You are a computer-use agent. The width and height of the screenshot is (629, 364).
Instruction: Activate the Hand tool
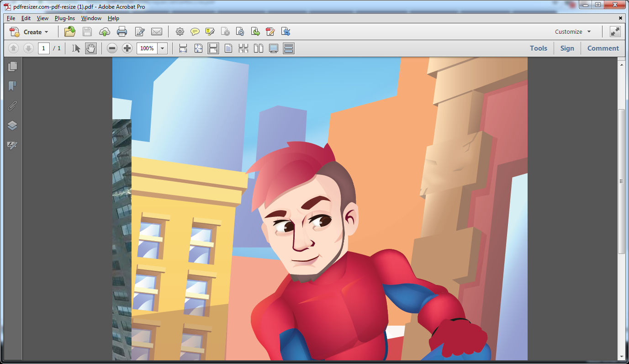(x=91, y=48)
